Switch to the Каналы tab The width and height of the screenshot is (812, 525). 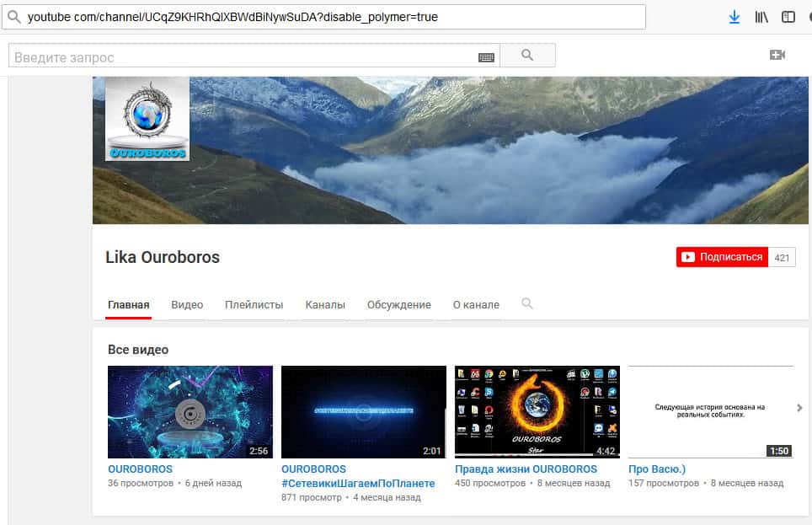325,305
